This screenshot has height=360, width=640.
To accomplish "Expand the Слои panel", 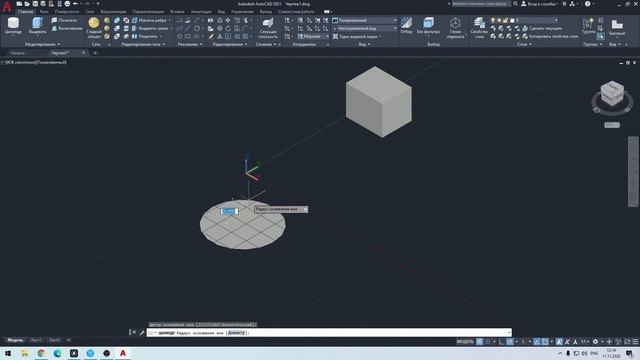I will coord(524,44).
